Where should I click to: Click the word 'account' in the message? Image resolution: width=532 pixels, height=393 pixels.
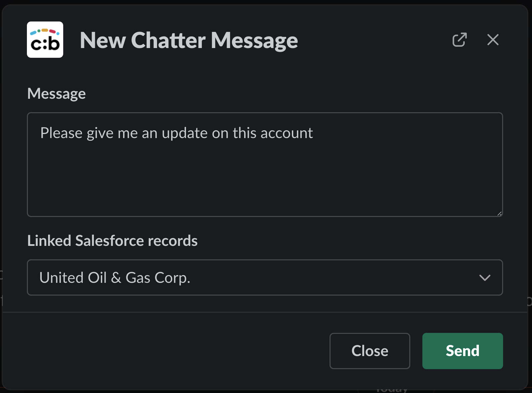tap(287, 133)
